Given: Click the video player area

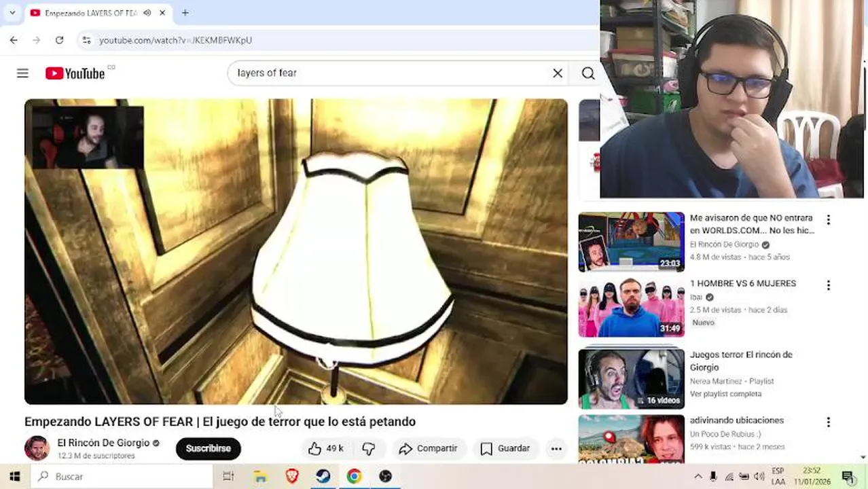Looking at the screenshot, I should [x=296, y=252].
